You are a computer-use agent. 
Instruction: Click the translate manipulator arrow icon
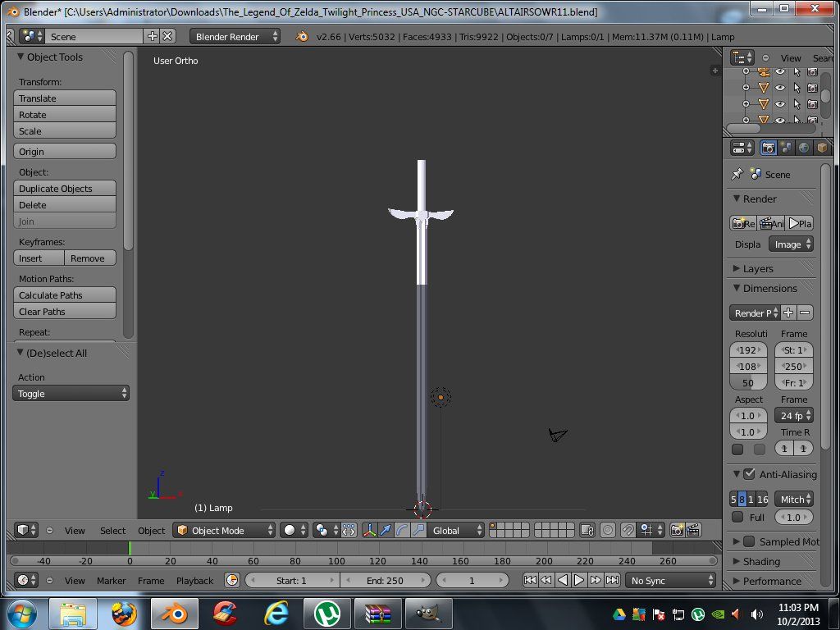pyautogui.click(x=386, y=531)
